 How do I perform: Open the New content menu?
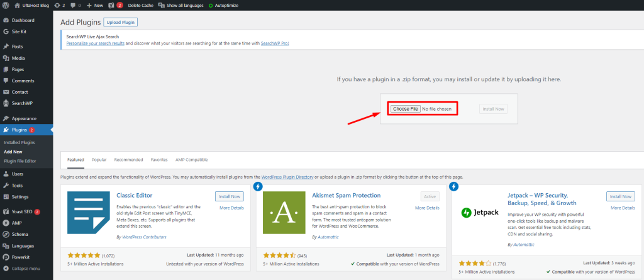coord(94,5)
